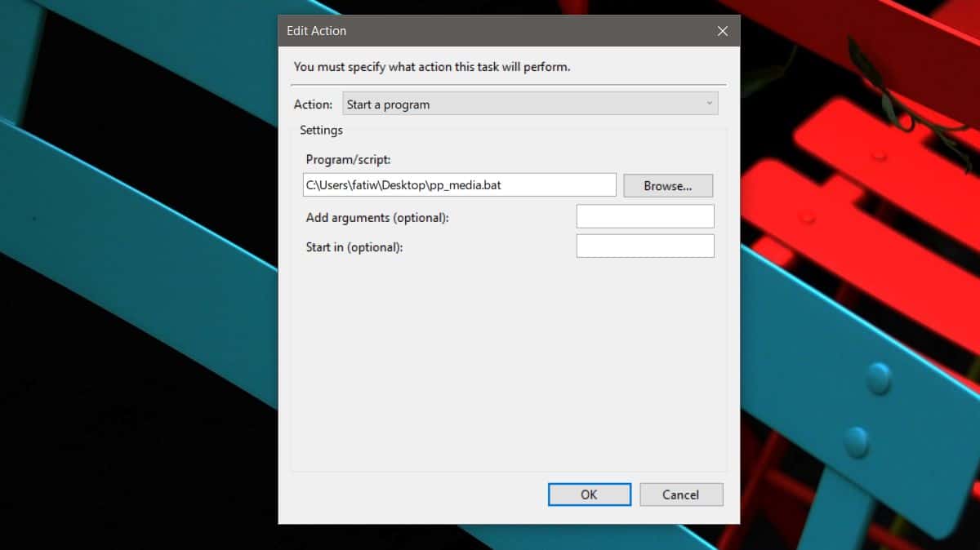Click the 'Start in (optional):' label
Screen dimensions: 980x550
click(354, 247)
